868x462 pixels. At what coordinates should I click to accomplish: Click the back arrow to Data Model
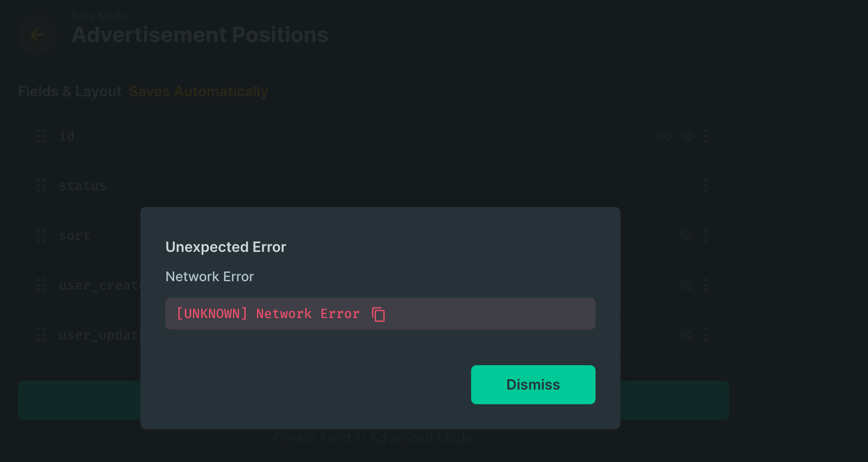[37, 35]
